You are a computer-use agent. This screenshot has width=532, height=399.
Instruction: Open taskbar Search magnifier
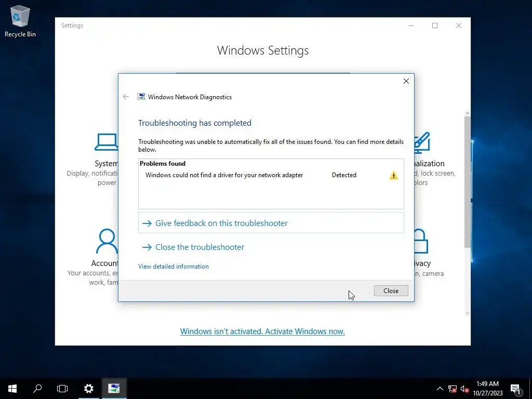37,389
